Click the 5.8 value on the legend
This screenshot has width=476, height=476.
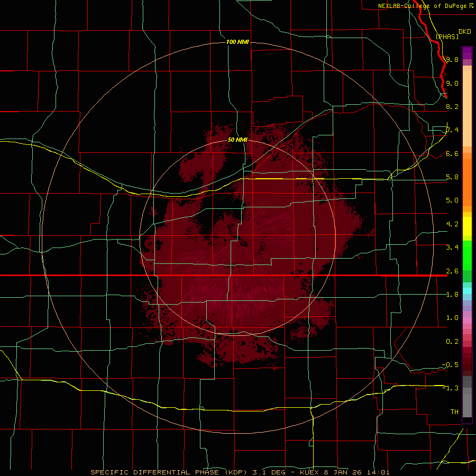coord(452,177)
